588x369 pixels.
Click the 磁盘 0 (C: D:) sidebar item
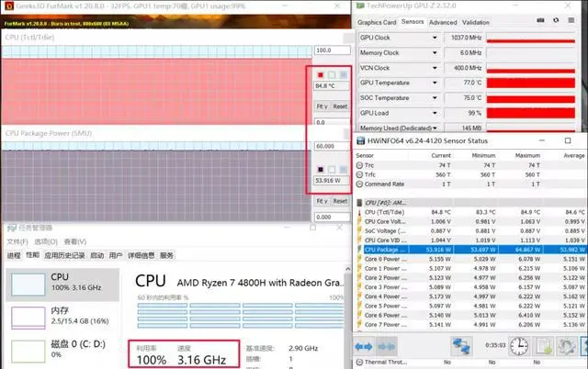click(62, 349)
